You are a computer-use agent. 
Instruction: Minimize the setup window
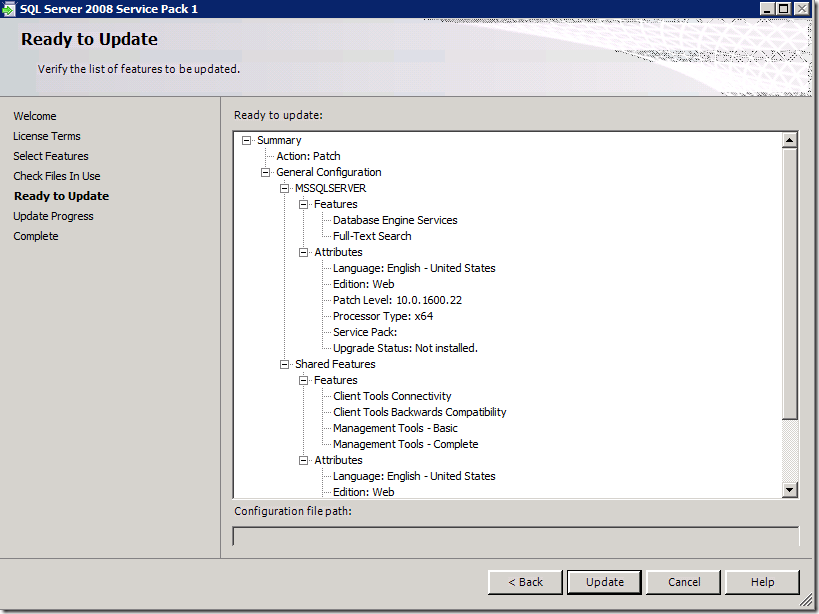click(767, 9)
